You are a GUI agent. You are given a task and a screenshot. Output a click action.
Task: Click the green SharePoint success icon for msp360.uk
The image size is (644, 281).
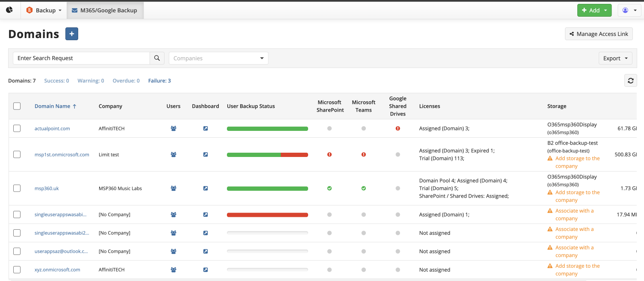pos(329,188)
